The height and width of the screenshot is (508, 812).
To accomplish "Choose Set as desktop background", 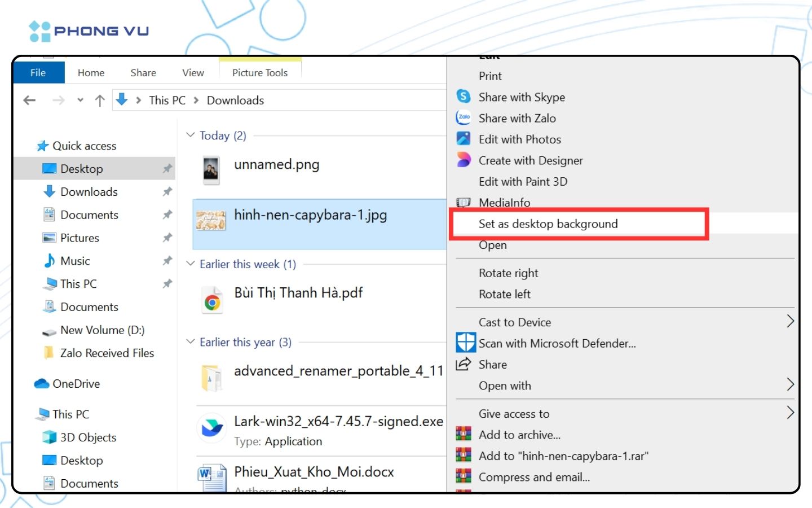I will [x=548, y=224].
